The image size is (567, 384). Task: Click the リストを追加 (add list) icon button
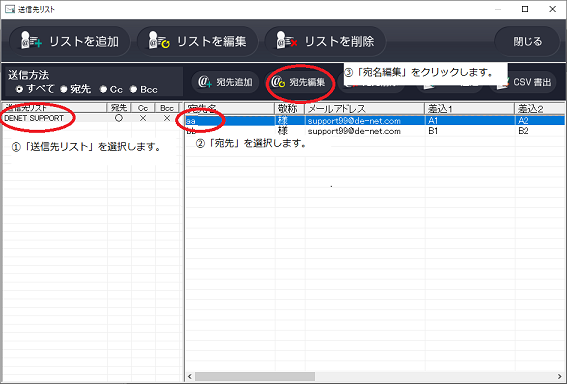tap(69, 41)
